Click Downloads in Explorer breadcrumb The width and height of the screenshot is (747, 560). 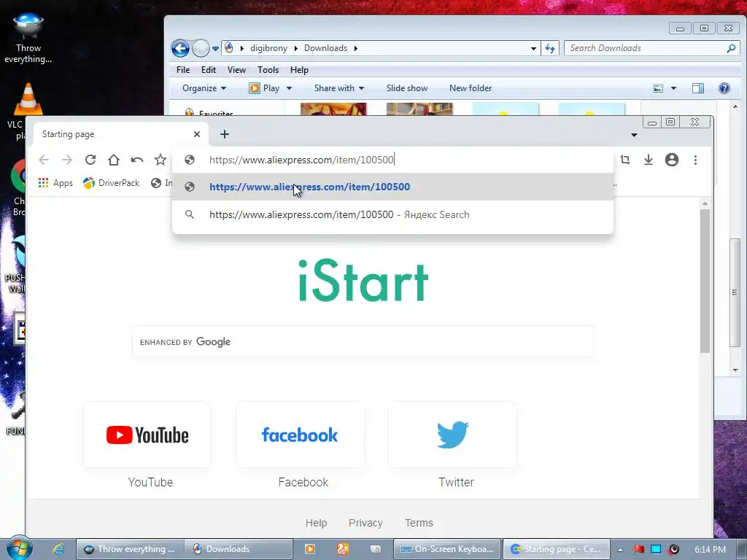pos(325,48)
